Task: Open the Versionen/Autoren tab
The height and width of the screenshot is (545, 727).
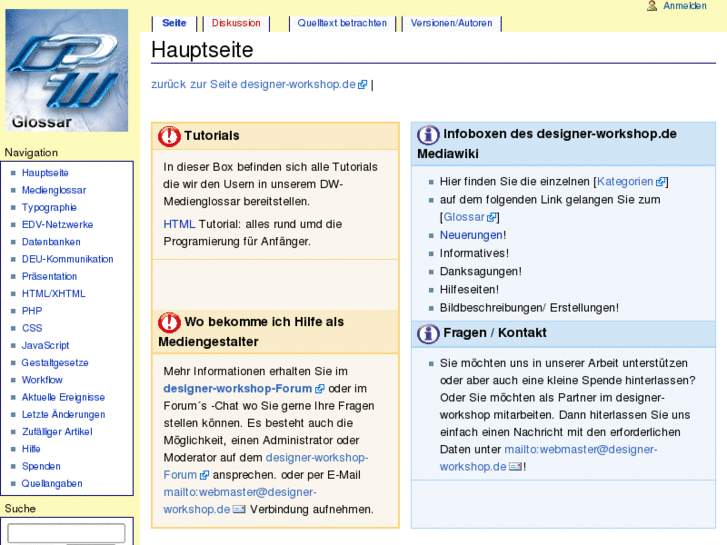Action: [452, 23]
